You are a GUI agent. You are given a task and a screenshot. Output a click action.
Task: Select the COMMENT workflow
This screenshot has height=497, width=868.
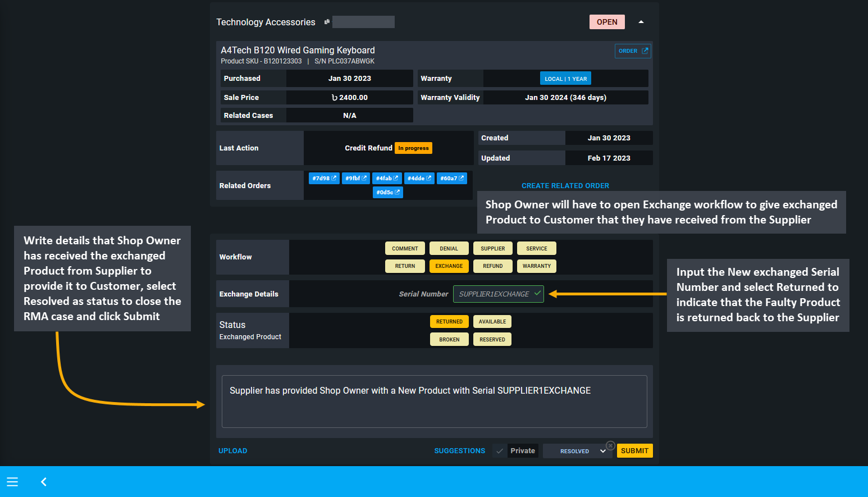point(405,248)
